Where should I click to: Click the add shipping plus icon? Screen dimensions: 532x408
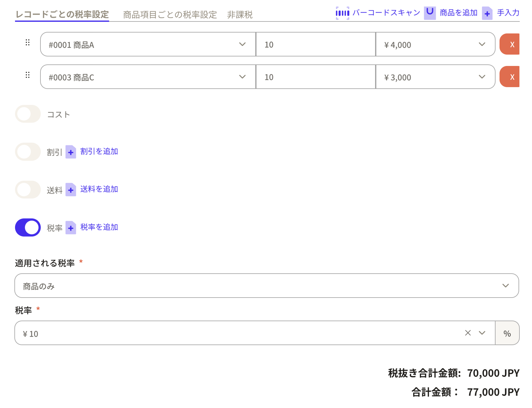point(71,190)
